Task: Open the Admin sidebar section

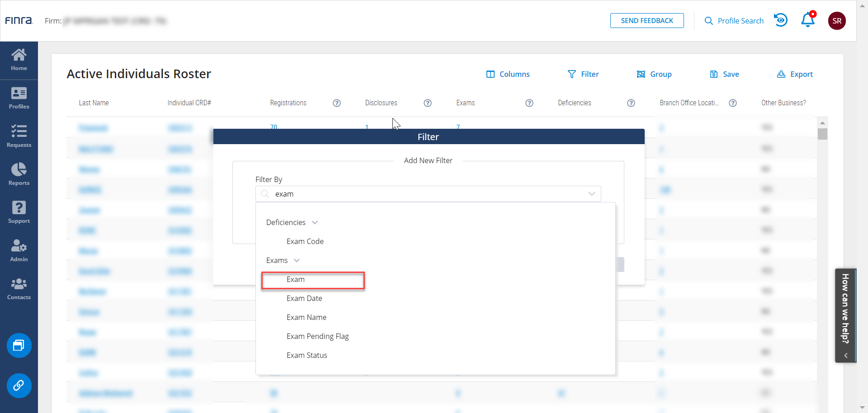Action: (x=19, y=250)
